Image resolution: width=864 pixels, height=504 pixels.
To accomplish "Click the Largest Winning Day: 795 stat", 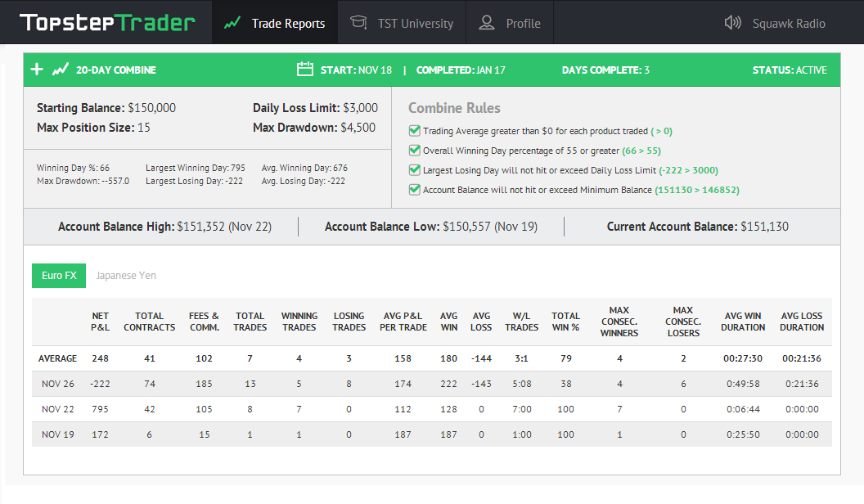I will [195, 168].
